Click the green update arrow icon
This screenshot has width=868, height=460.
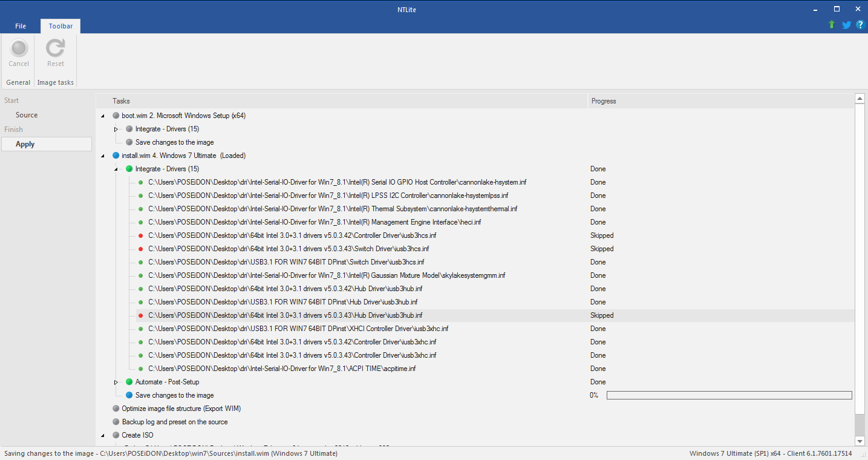[832, 25]
